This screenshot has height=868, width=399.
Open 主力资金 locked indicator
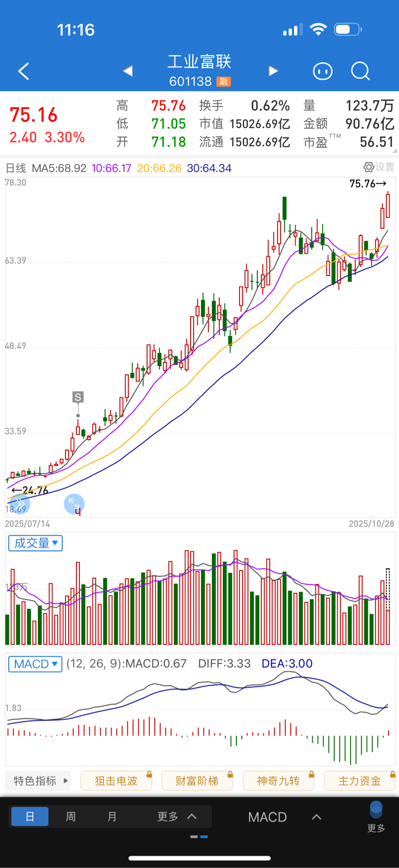(x=360, y=781)
